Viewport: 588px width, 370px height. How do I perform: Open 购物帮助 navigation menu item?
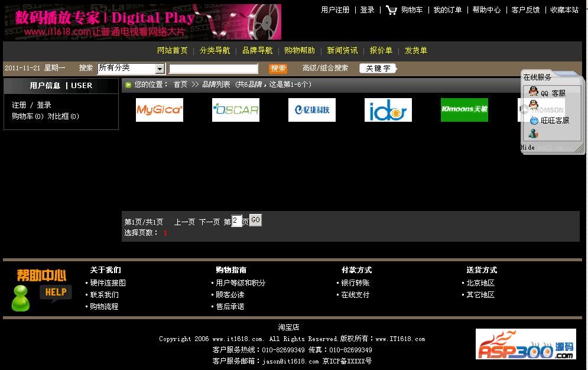coord(299,50)
